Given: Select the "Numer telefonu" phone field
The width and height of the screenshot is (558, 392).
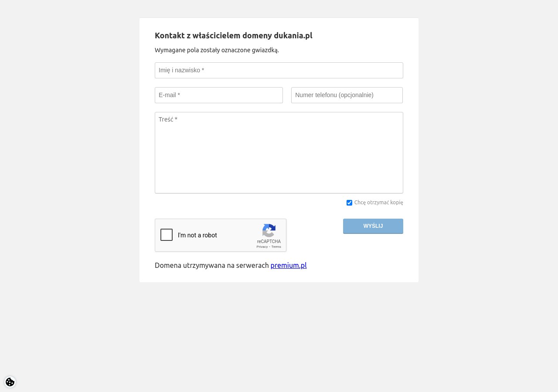Looking at the screenshot, I should 347,95.
